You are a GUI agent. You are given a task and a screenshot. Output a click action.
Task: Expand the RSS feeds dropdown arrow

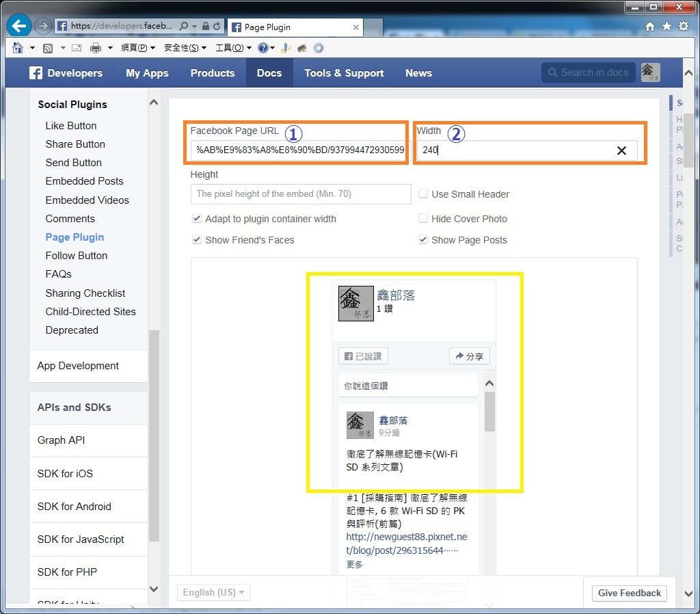click(x=63, y=48)
